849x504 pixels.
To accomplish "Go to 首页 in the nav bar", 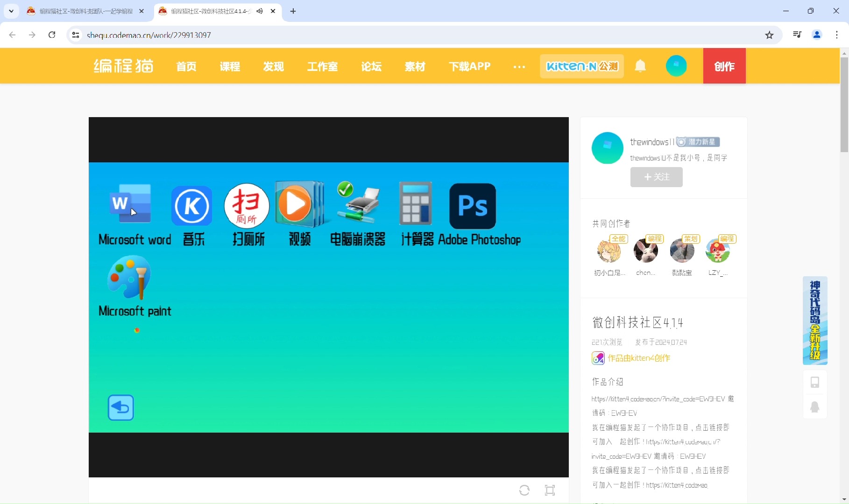I will coord(186,66).
